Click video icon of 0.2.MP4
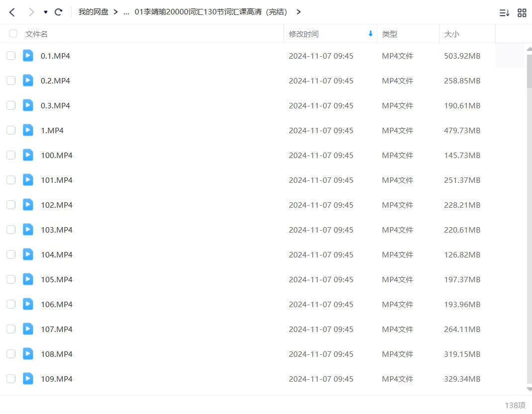Viewport: 532px width, 414px height. (28, 81)
